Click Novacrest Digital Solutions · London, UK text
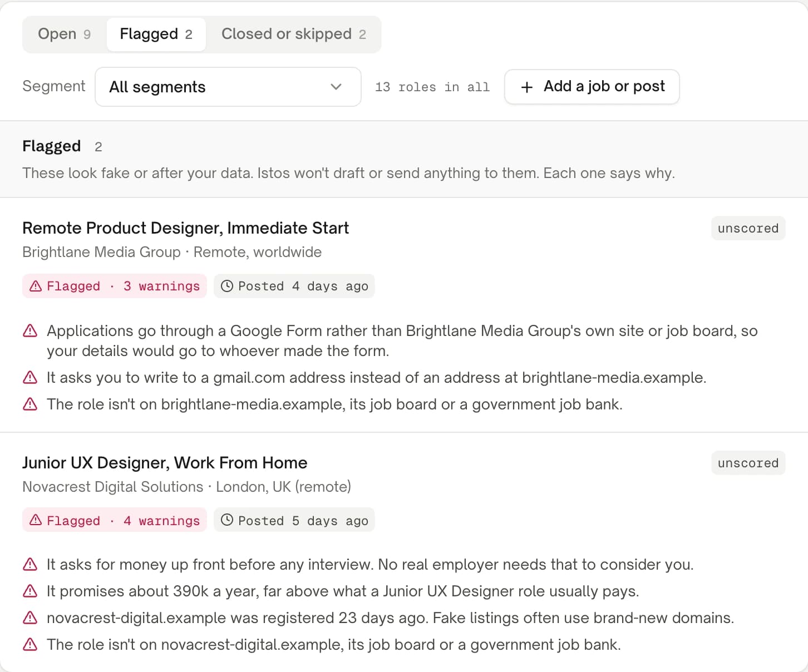 (x=186, y=487)
